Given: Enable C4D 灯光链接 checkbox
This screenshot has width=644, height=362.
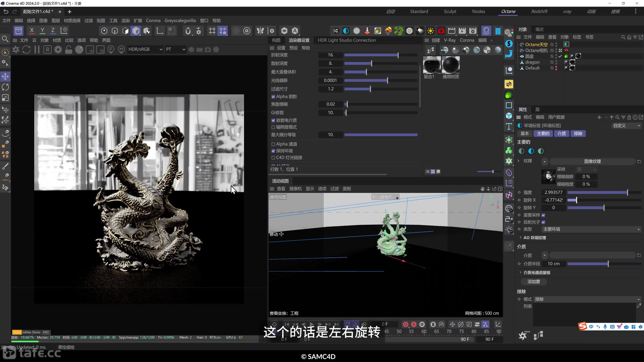Looking at the screenshot, I should [273, 158].
